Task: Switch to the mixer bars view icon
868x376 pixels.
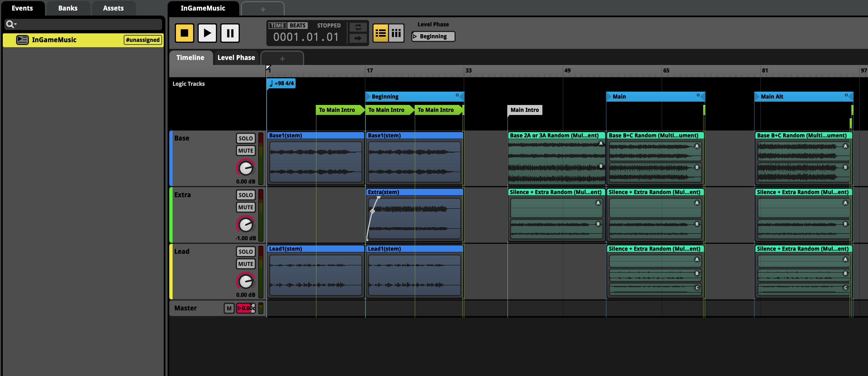Action: click(x=396, y=33)
